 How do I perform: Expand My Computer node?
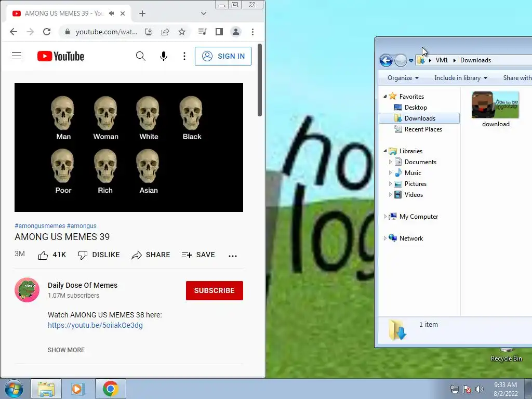point(385,217)
